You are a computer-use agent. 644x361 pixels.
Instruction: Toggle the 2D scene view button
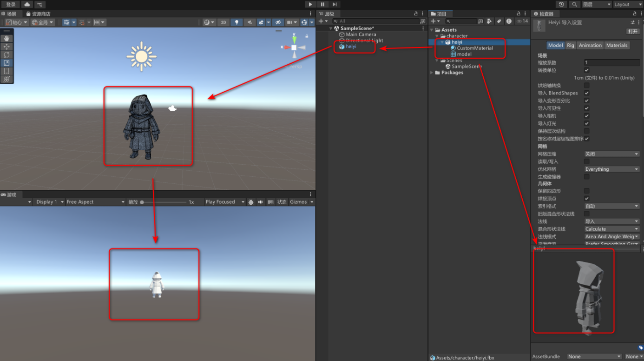coord(223,22)
